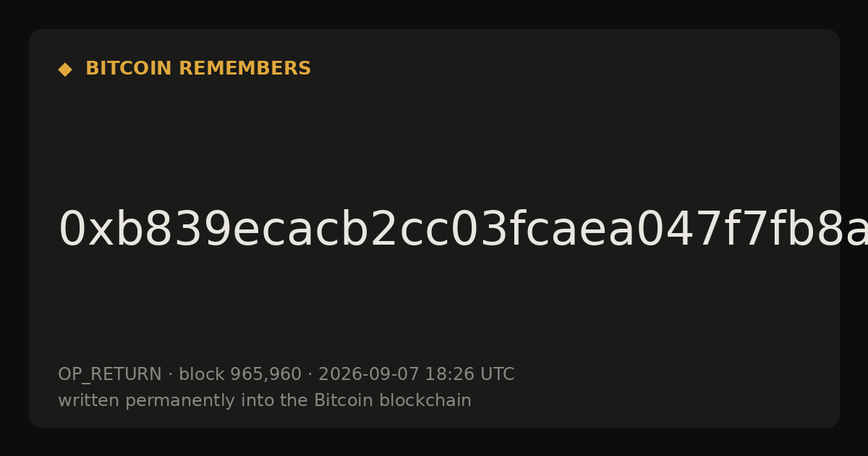Viewport: 868px width, 456px height.
Task: Click the dot separator after 965,960
Action: pos(310,375)
